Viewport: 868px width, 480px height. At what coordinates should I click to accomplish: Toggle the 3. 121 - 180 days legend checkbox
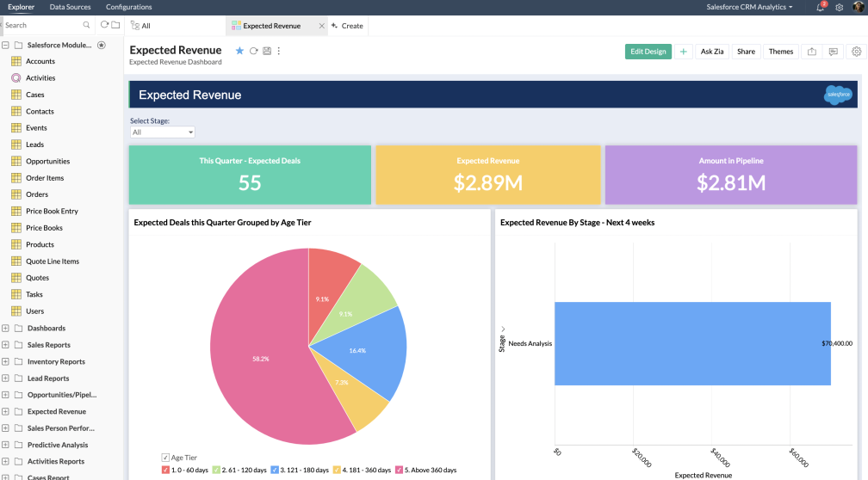pyautogui.click(x=275, y=470)
